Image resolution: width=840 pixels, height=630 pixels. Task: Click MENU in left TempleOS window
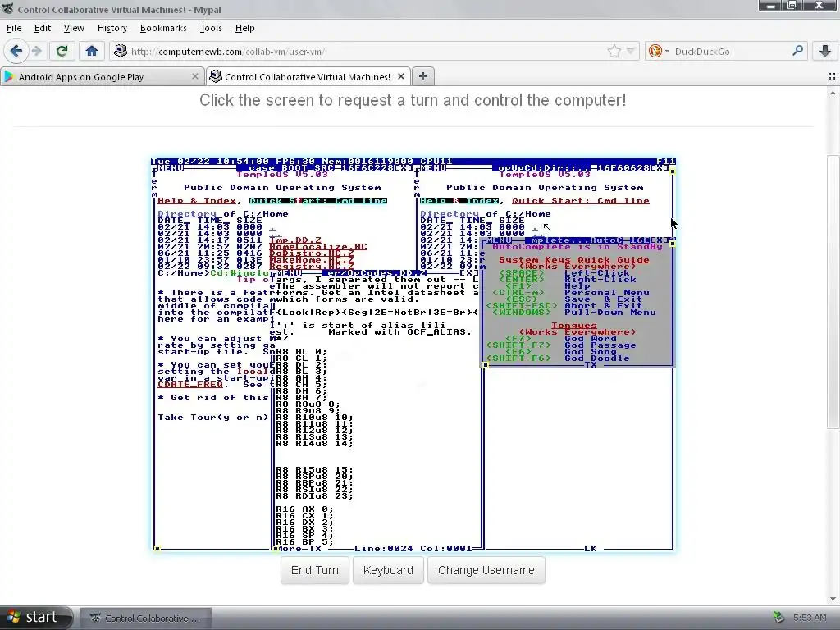coord(171,168)
